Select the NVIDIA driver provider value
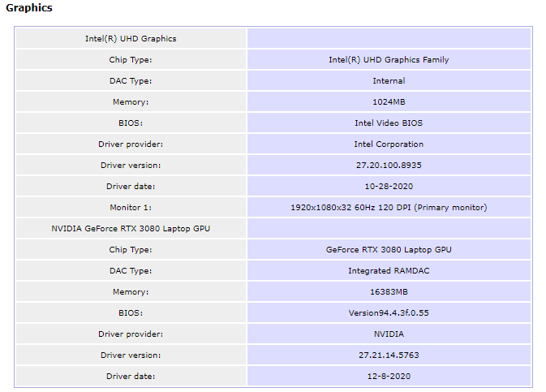Viewport: 546px width, 392px height. point(389,334)
